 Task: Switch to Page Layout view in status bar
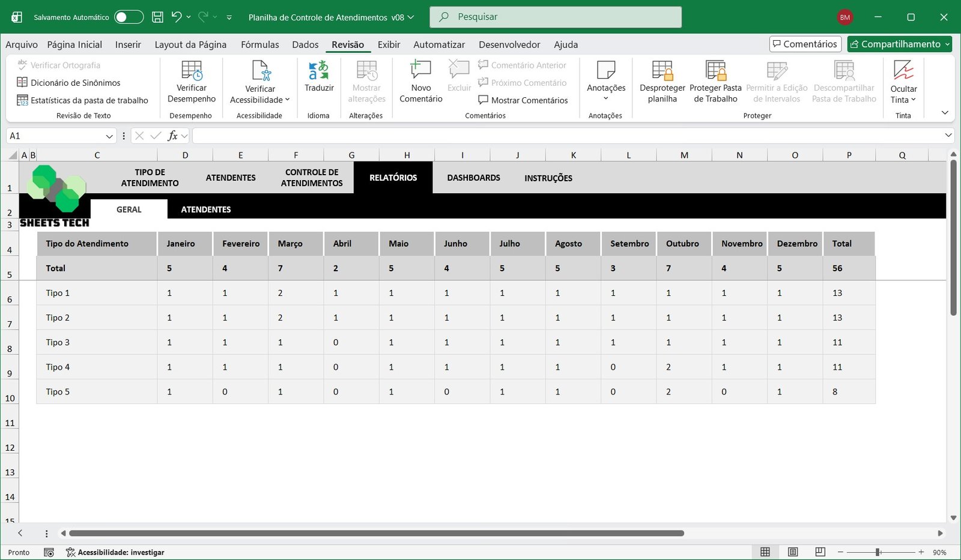pyautogui.click(x=793, y=552)
